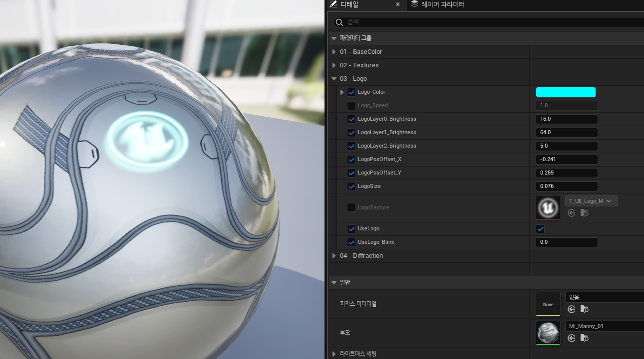644x359 pixels.
Task: Click the LogoLayer0_Brightness value 16.0
Action: pyautogui.click(x=567, y=119)
